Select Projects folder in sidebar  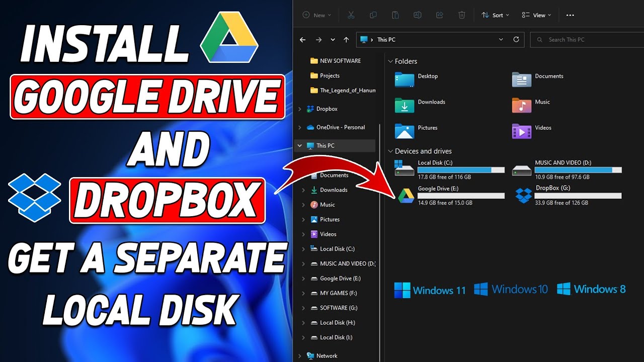pyautogui.click(x=326, y=75)
